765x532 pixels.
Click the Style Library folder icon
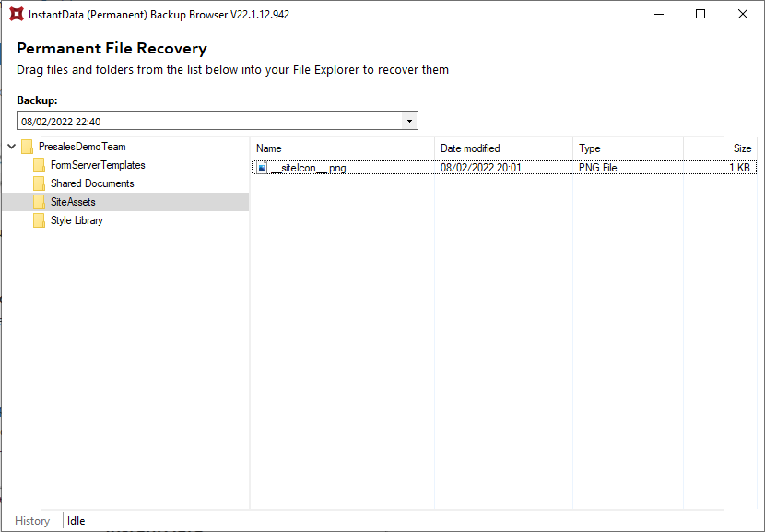point(39,220)
